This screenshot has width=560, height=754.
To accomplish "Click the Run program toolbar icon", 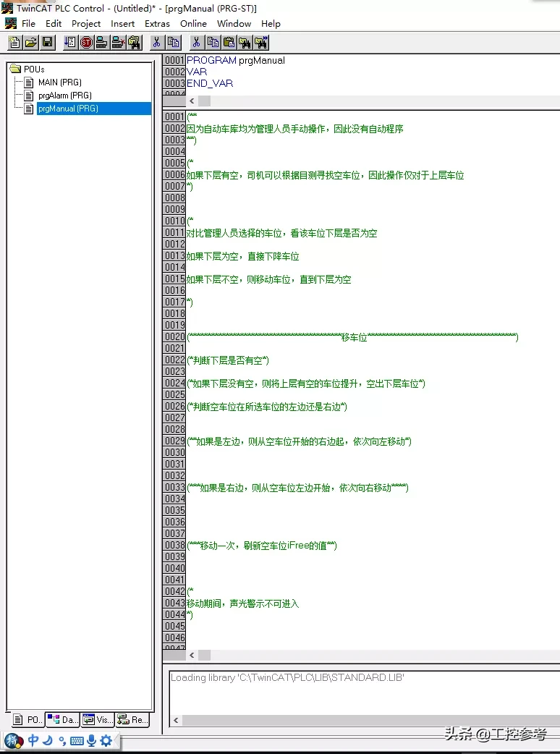I will 70,42.
